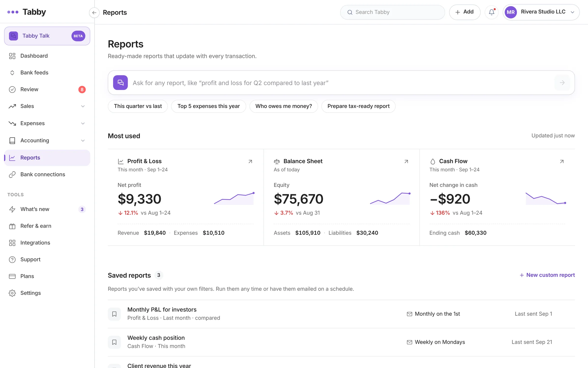The height and width of the screenshot is (368, 588).
Task: Click the Net profit sparkline chart
Action: tap(234, 198)
